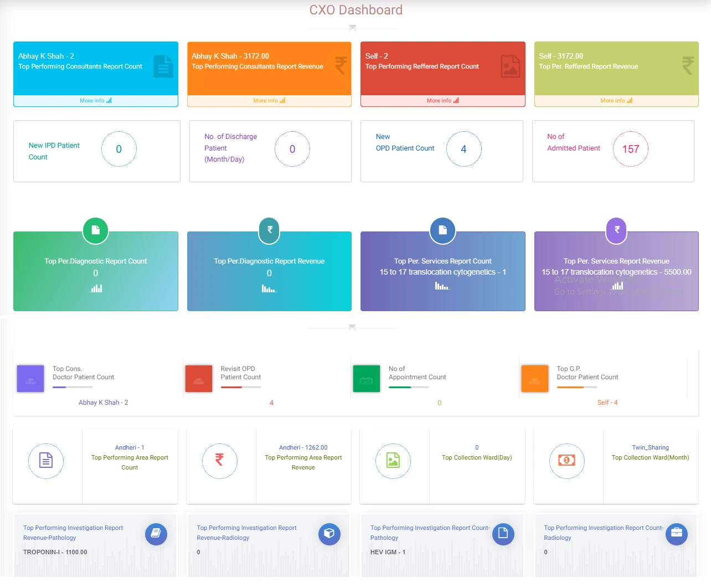The height and width of the screenshot is (588, 711).
Task: Collapse the lower dashboard section using the pin marker
Action: 352,328
